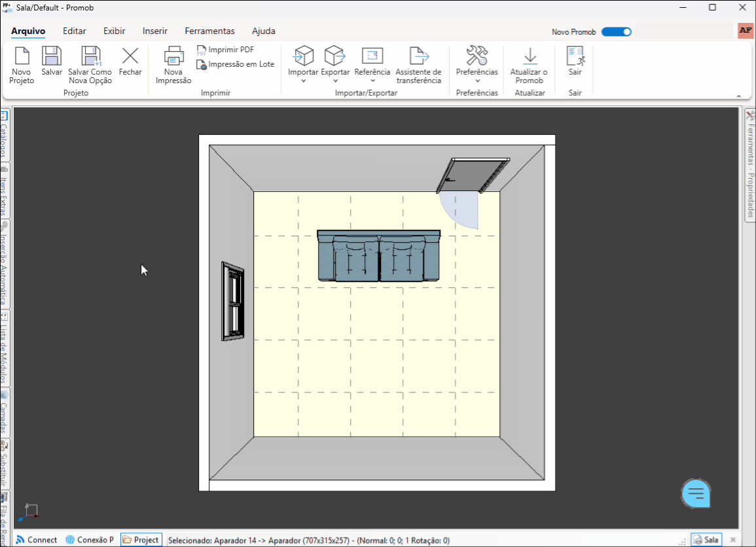Screen dimensions: 756x547
Task: Switch to the Editar menu
Action: pos(74,31)
